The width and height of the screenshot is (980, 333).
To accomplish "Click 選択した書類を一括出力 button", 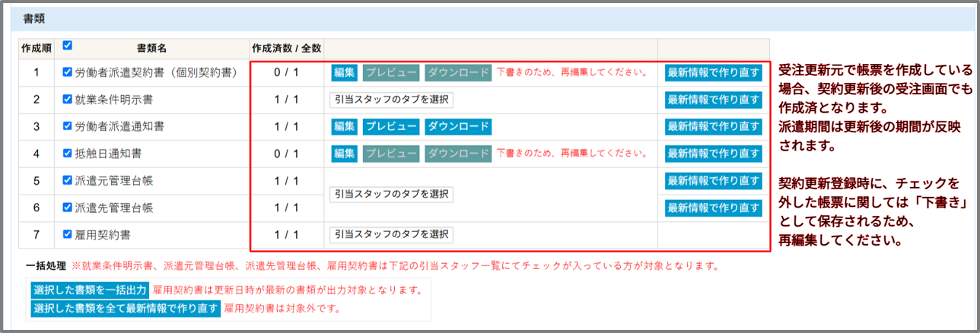I will click(89, 290).
